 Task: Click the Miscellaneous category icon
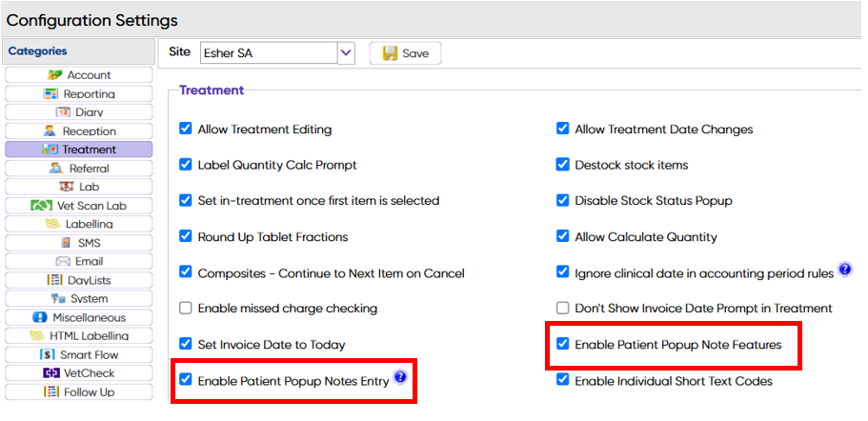pos(40,317)
